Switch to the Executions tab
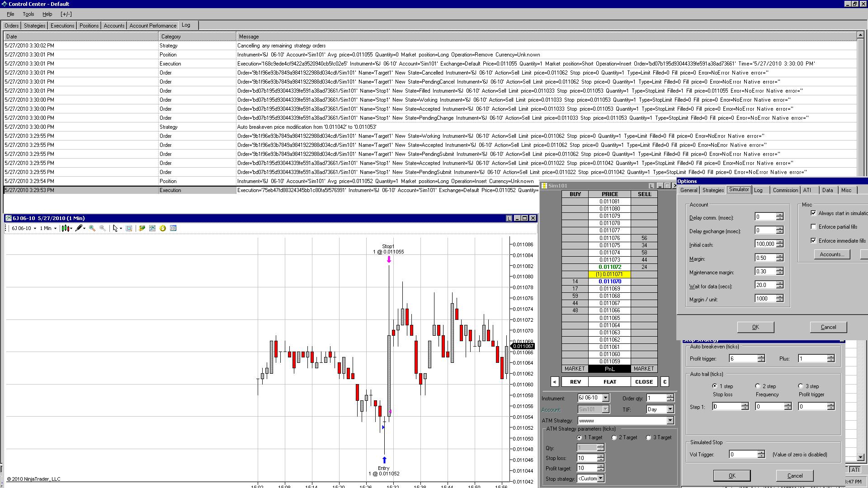868x488 pixels. pyautogui.click(x=62, y=26)
